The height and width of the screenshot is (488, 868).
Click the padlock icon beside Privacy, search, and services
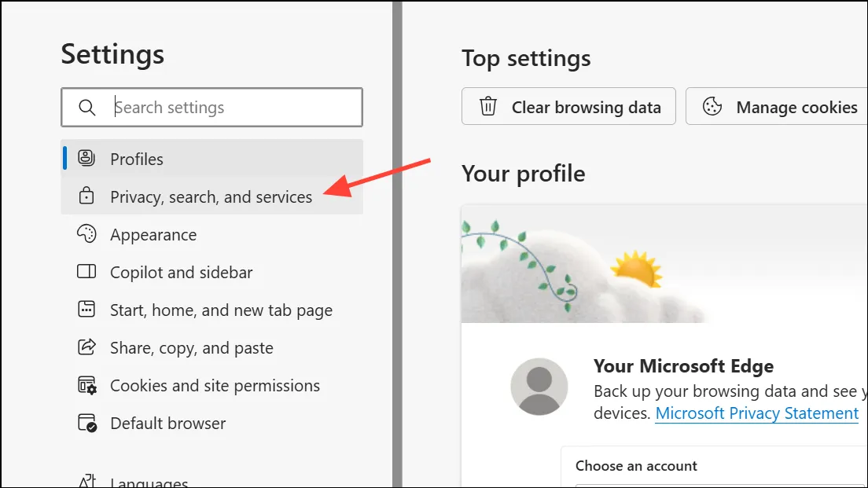tap(86, 196)
